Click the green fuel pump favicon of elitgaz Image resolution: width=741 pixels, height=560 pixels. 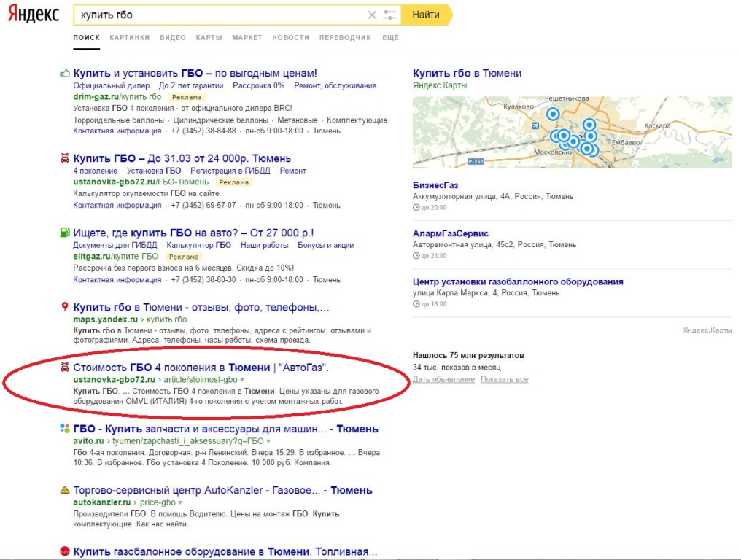tap(65, 233)
